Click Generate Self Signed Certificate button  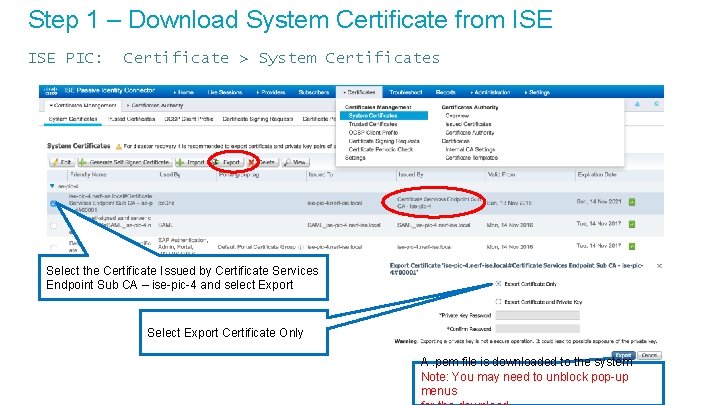tap(124, 162)
